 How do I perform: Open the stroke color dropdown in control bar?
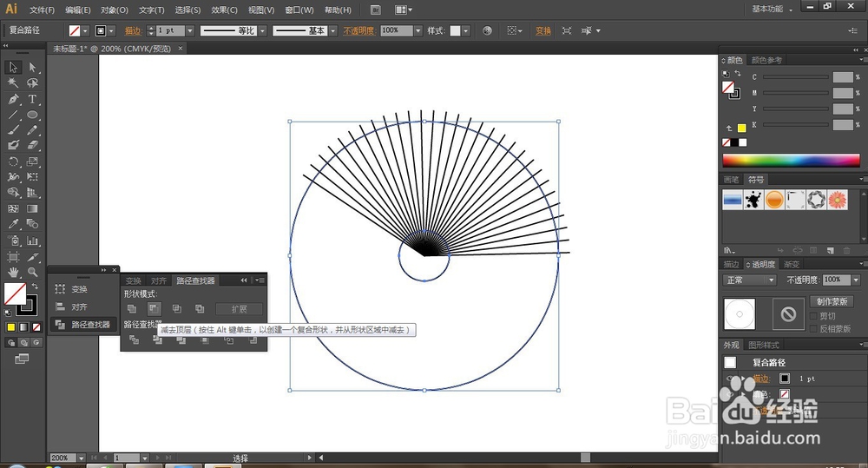coord(112,31)
